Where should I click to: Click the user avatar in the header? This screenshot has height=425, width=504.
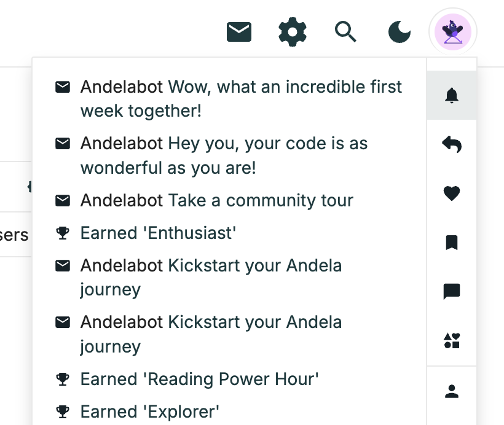pos(452,32)
